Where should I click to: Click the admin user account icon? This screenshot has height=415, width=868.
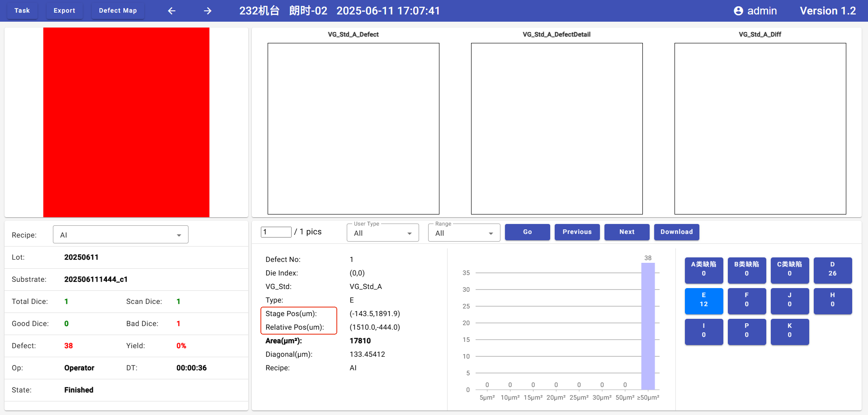(x=738, y=11)
